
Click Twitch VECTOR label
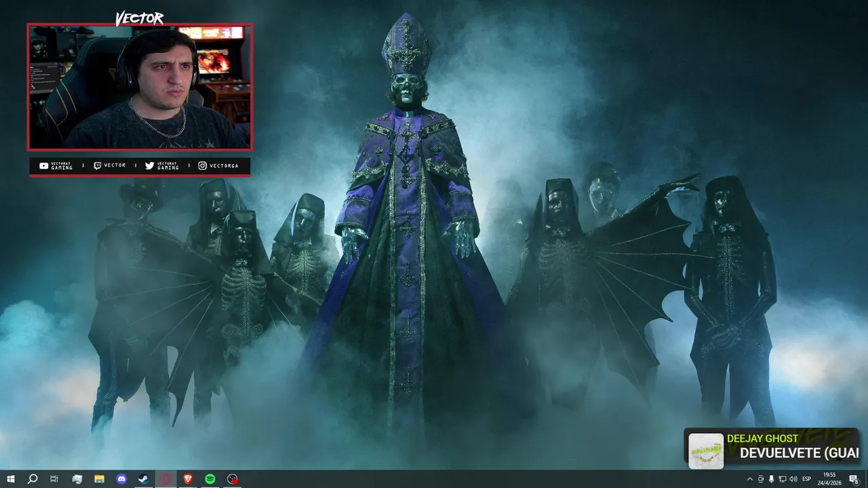109,165
